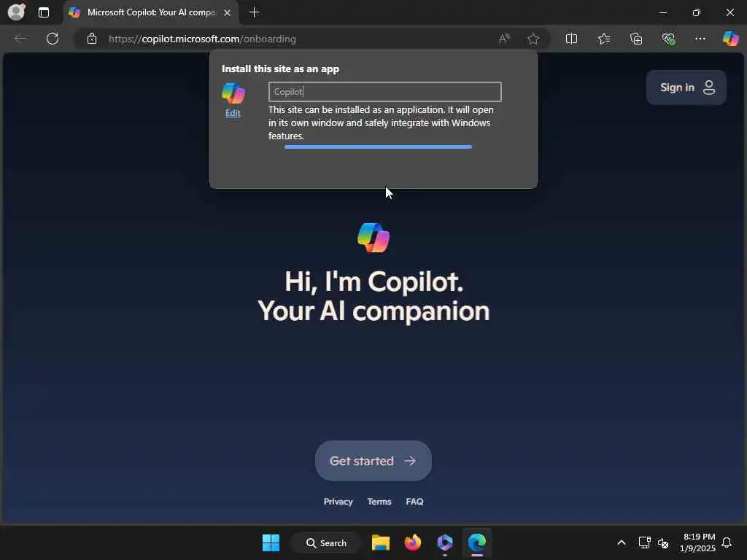This screenshot has width=747, height=560.
Task: Launch Firefox from the taskbar
Action: pos(413,542)
